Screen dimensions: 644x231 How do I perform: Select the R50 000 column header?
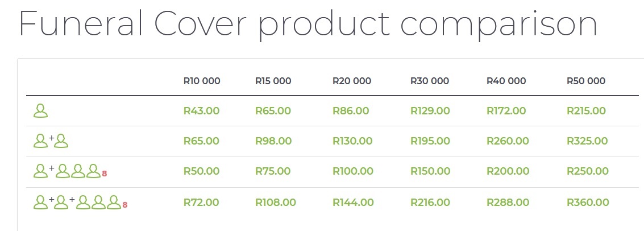click(586, 81)
